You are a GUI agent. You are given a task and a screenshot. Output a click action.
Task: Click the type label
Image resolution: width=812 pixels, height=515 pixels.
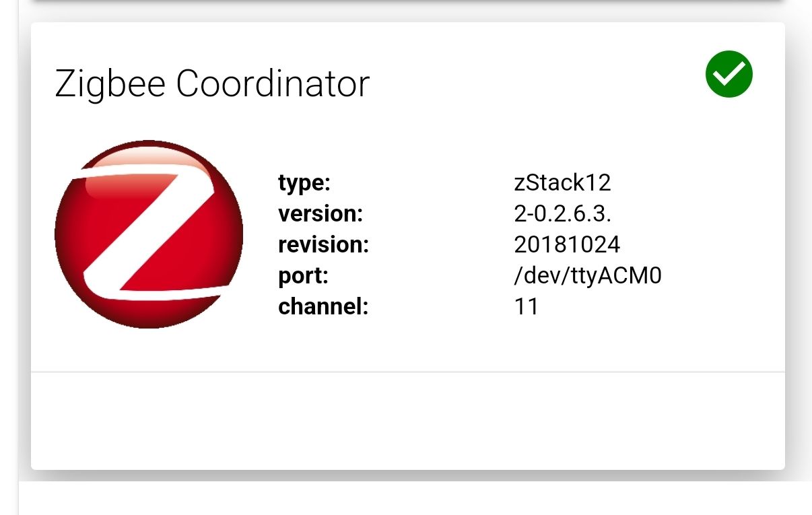click(x=304, y=182)
